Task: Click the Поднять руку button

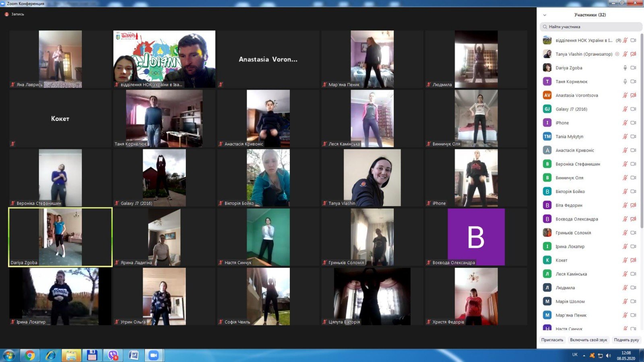Action: pyautogui.click(x=626, y=340)
